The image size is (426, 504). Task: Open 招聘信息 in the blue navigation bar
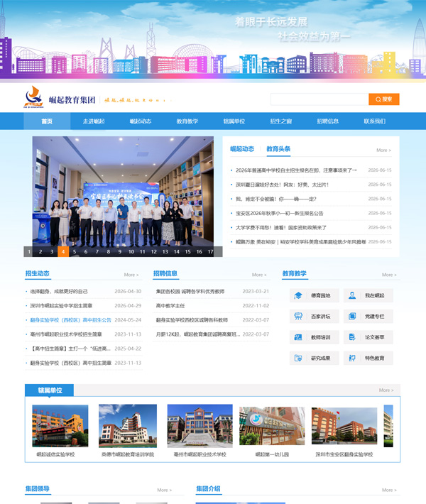pyautogui.click(x=327, y=121)
